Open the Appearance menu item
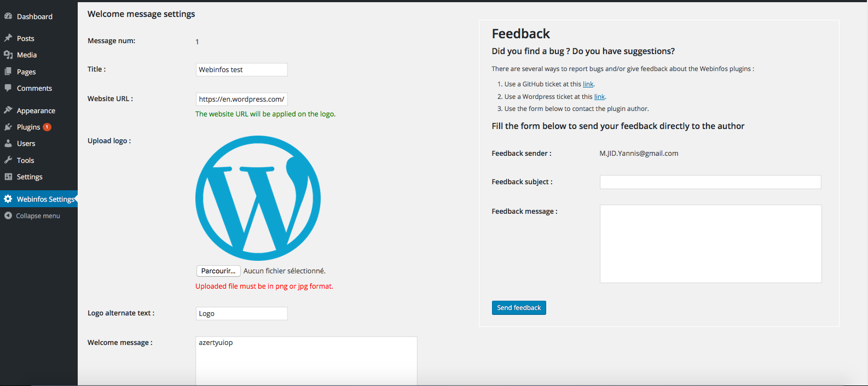Image resolution: width=868 pixels, height=386 pixels. click(39, 110)
